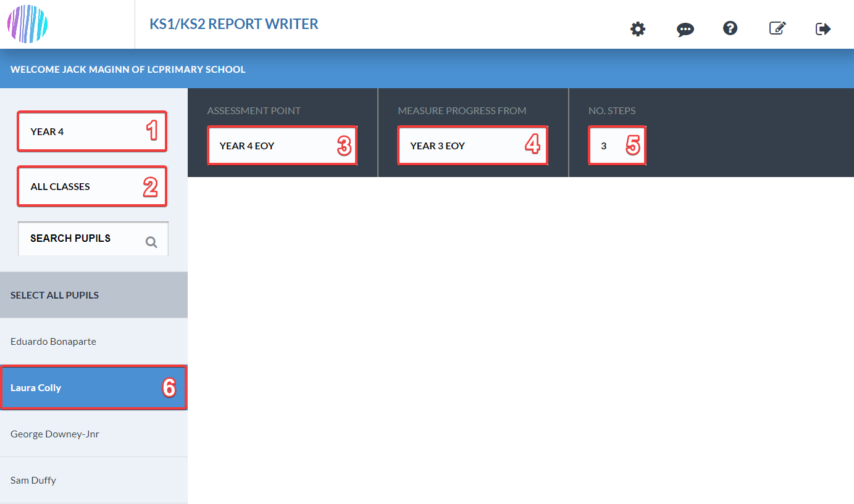Screen dimensions: 854x504
Task: Pick Sam Duffy in the pupil list
Action: (x=94, y=480)
